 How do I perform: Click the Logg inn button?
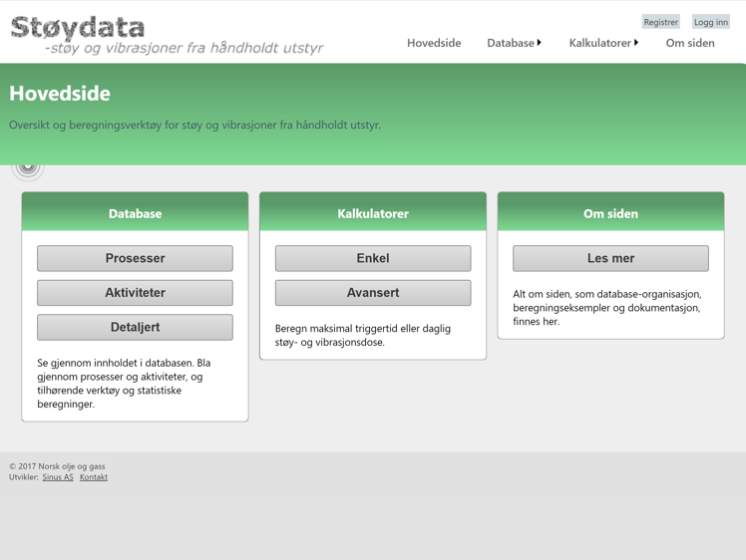tap(710, 22)
